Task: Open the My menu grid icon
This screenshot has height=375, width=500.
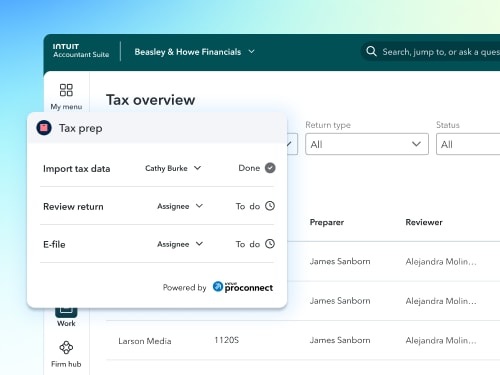Action: (x=66, y=90)
